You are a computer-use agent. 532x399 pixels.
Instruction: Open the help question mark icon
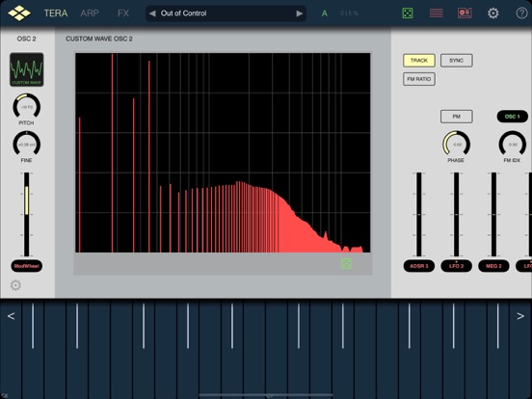(521, 13)
